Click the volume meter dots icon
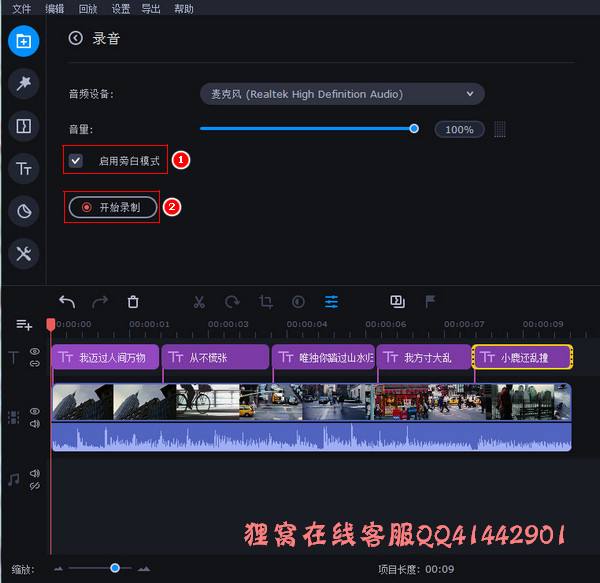Viewport: 600px width, 583px height. coord(499,129)
